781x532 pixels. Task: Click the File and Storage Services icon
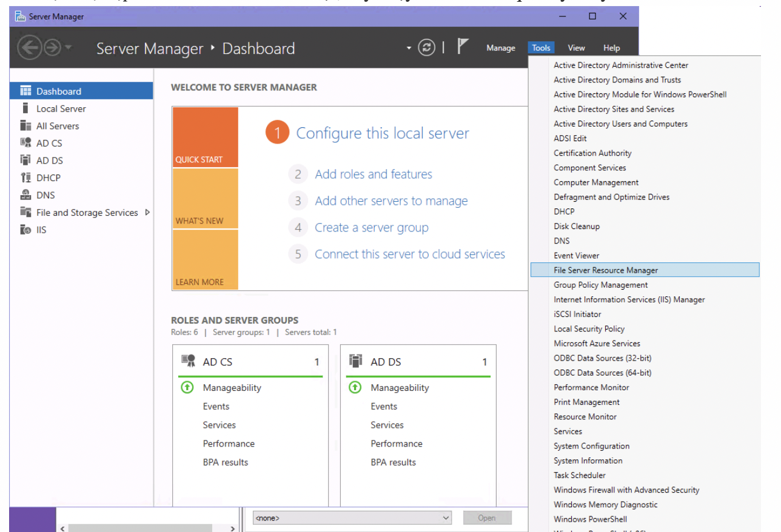[x=25, y=212]
